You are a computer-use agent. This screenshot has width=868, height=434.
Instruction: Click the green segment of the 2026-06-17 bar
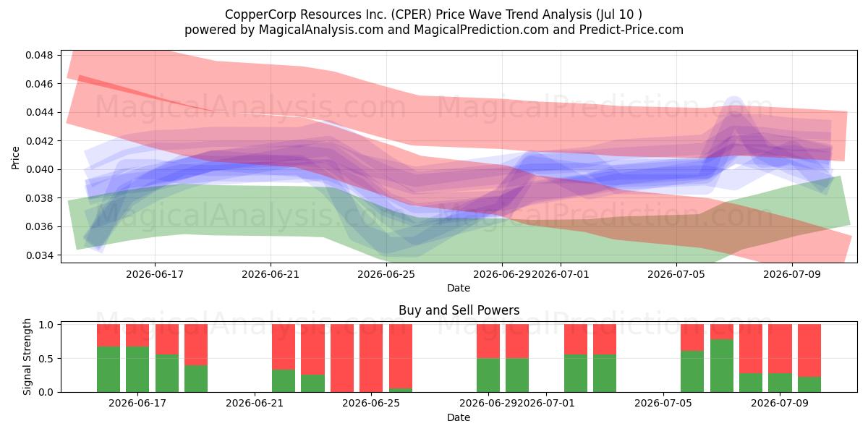coord(137,370)
